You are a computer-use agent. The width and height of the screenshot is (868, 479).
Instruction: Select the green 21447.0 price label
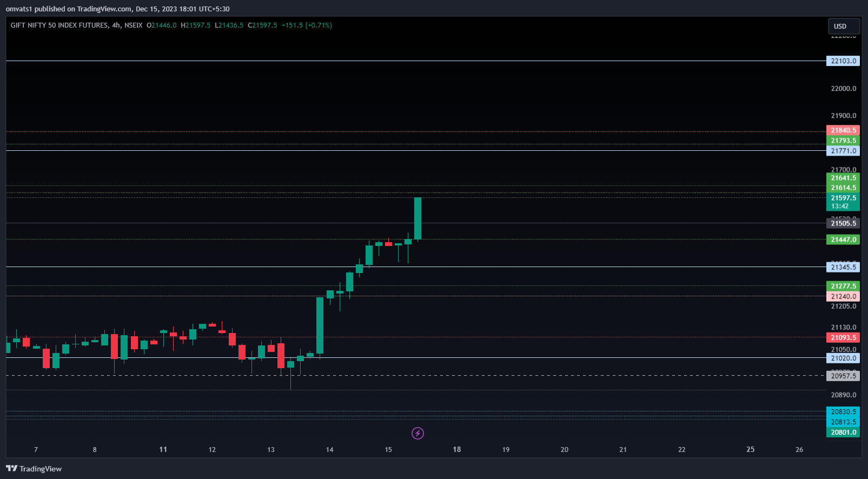[843, 239]
